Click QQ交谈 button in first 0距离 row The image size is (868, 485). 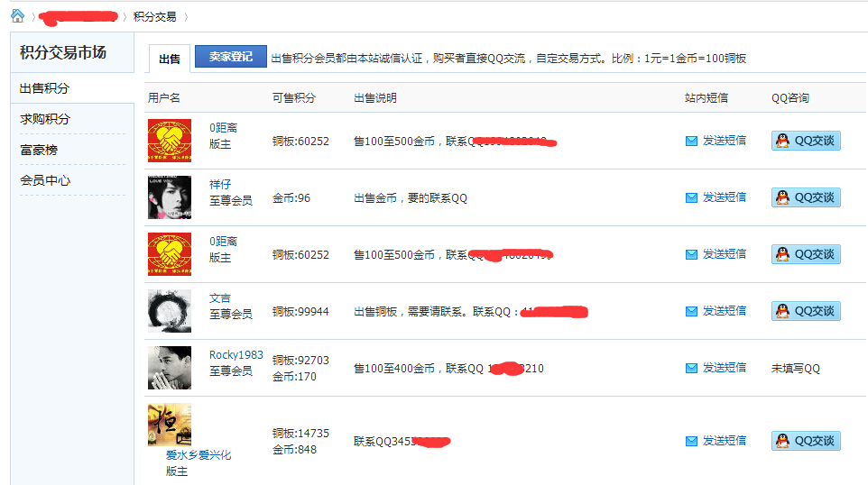806,141
